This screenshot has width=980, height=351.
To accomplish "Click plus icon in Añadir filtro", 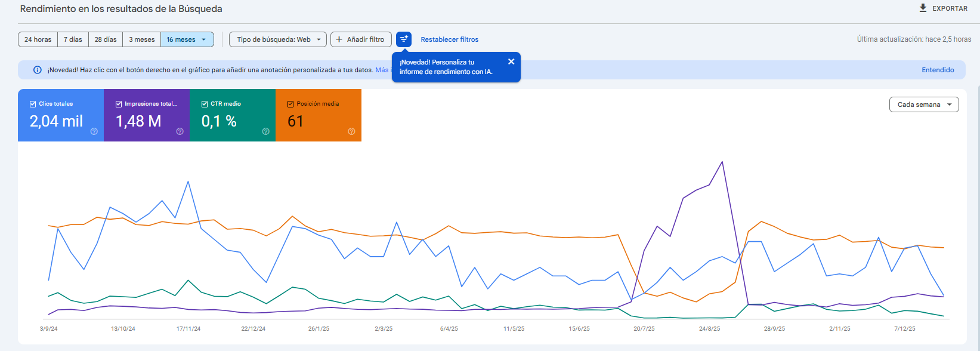I will [339, 39].
